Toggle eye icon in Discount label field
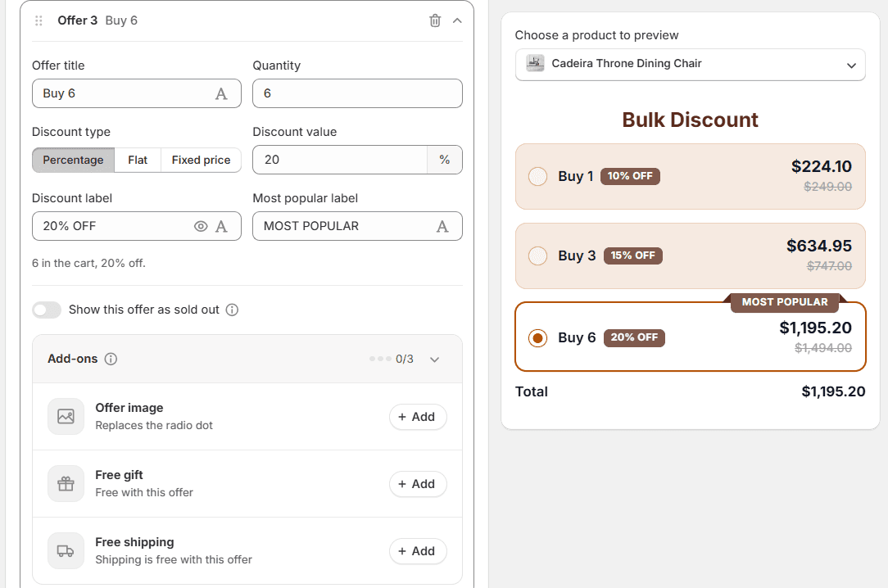 pyautogui.click(x=201, y=226)
